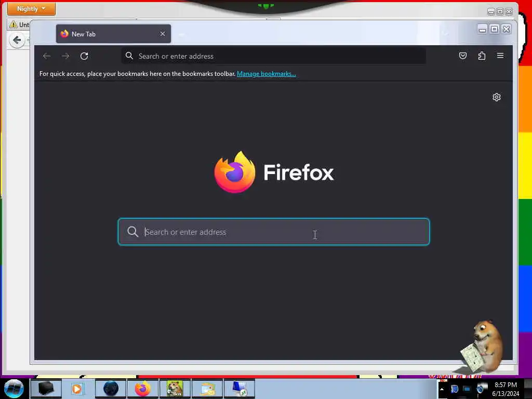
Task: Open the hamster Box taskbar icon
Action: [175, 389]
